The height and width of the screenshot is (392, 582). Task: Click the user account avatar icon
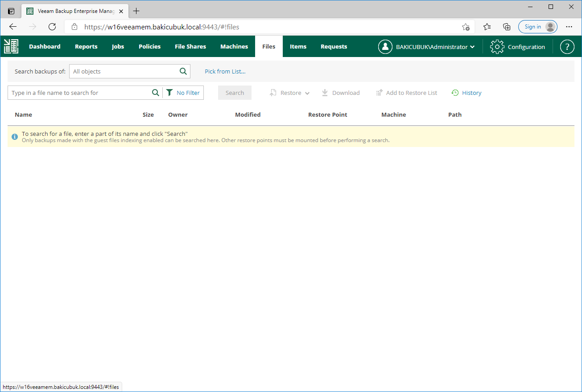coord(385,47)
